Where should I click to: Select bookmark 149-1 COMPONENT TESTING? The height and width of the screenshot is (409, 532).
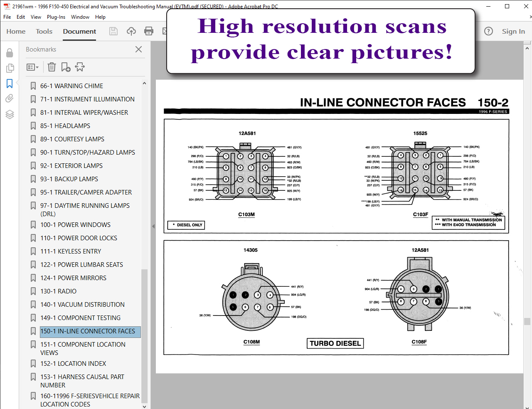(80, 318)
